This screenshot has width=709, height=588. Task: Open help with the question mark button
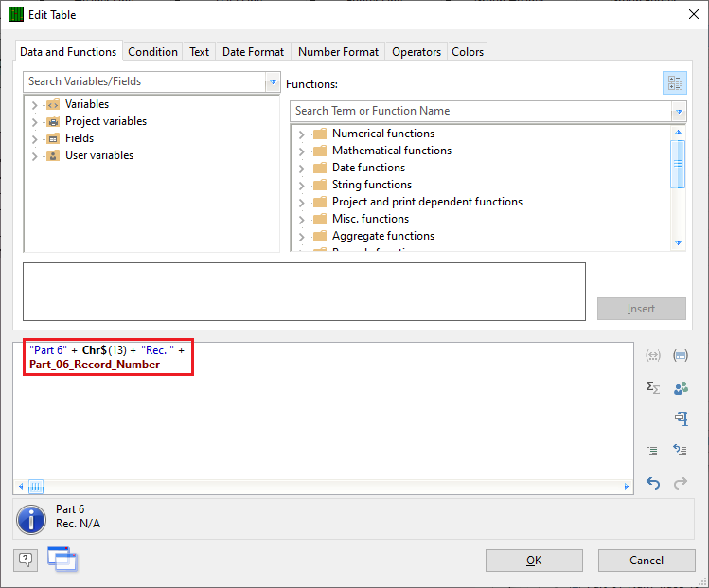click(26, 560)
